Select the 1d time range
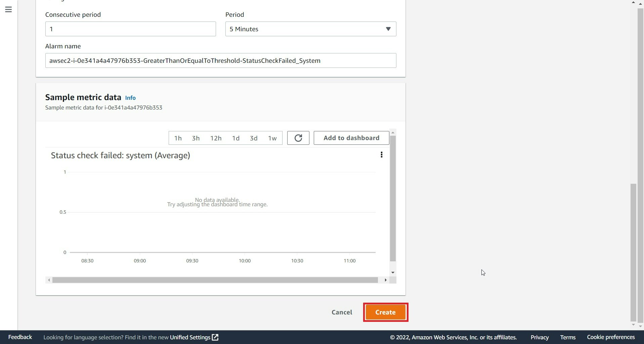The width and height of the screenshot is (644, 344). point(236,138)
